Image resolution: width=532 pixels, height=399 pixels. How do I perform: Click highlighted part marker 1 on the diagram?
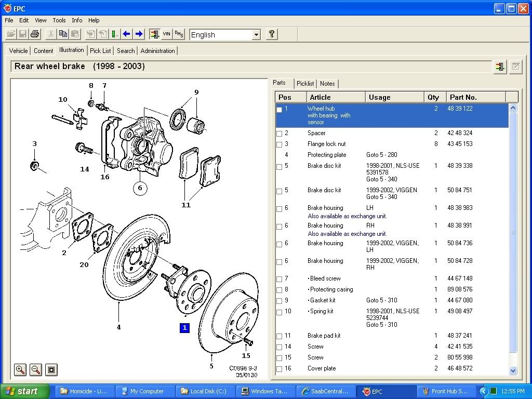coord(185,328)
